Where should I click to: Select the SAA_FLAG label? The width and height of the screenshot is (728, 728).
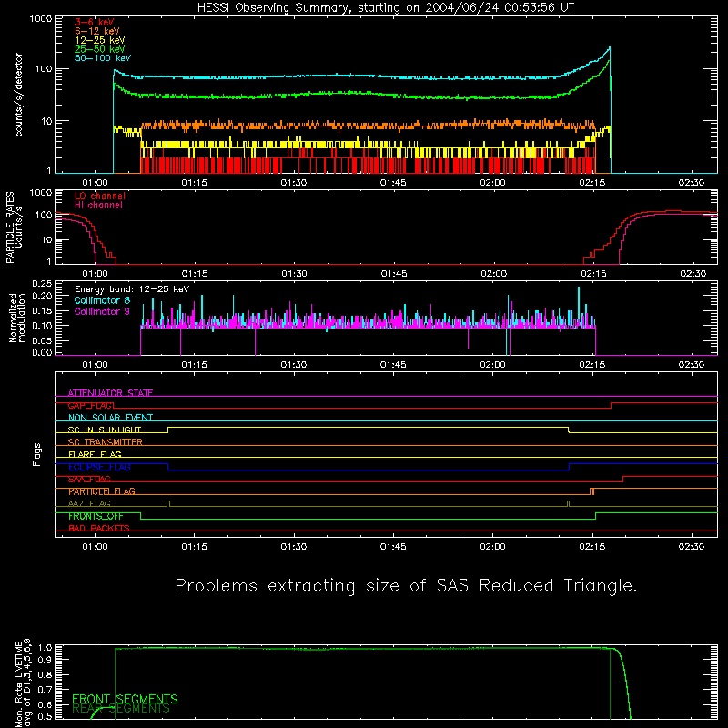pyautogui.click(x=89, y=480)
